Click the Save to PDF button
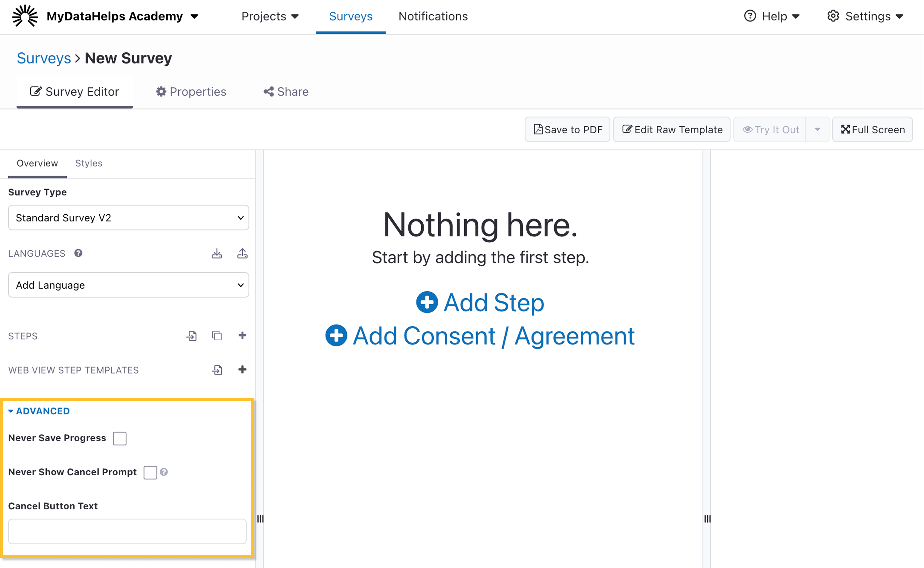The width and height of the screenshot is (924, 568). 567,130
